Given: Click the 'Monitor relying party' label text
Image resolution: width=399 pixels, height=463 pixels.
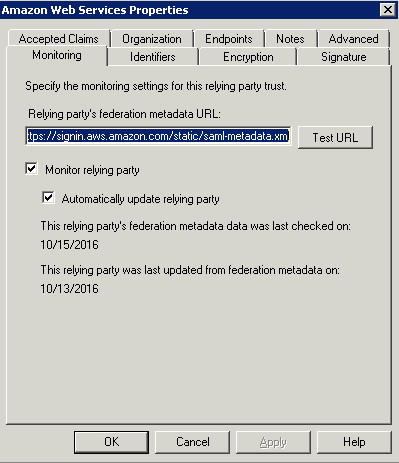Looking at the screenshot, I should click(x=92, y=170).
